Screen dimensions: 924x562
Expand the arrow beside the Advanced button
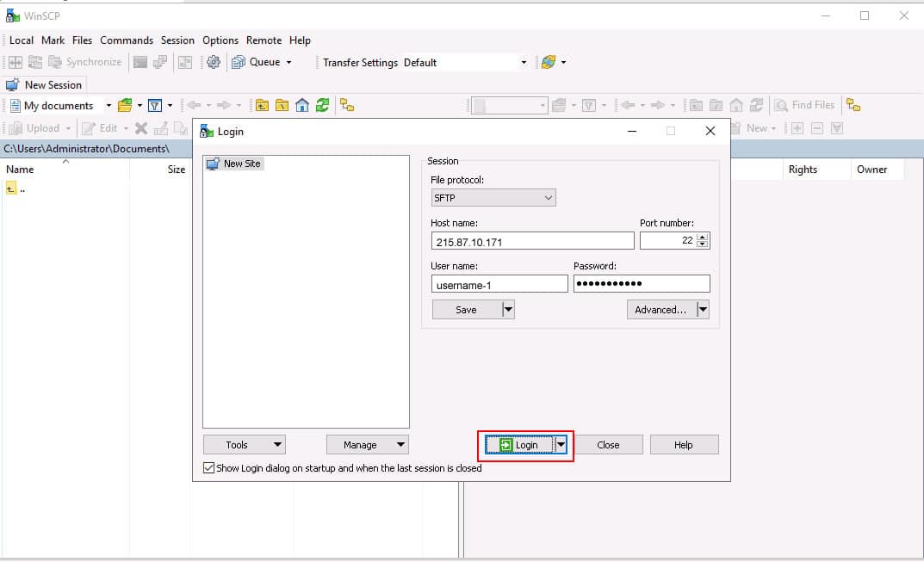[703, 309]
